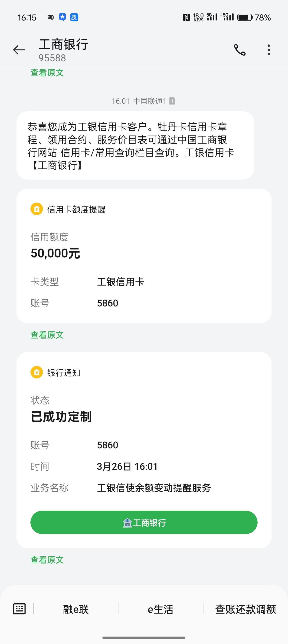
Task: Open the credit card welcome message bubble
Action: [x=135, y=145]
